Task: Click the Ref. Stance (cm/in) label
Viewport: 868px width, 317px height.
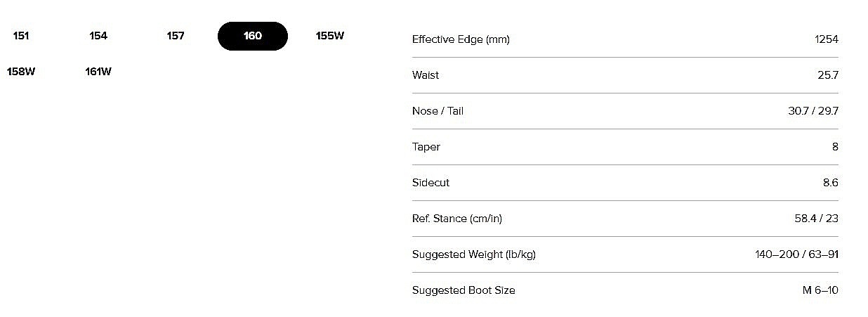Action: [457, 219]
